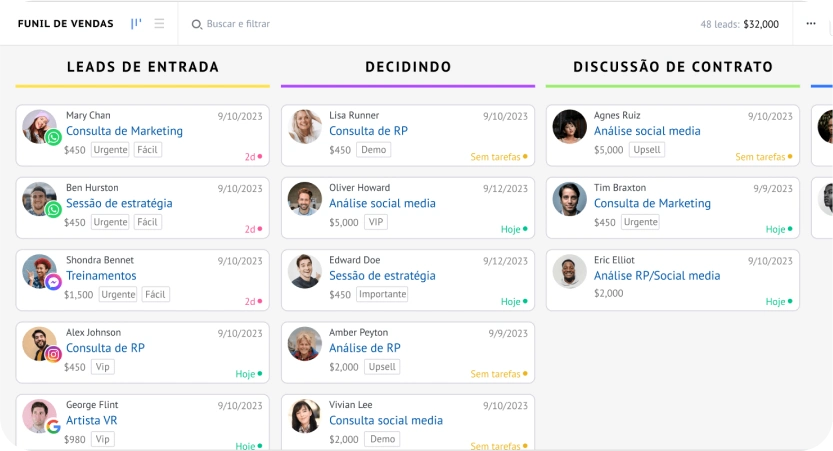The height and width of the screenshot is (451, 833).
Task: Select the Leads de Entrada column header
Action: click(x=143, y=67)
